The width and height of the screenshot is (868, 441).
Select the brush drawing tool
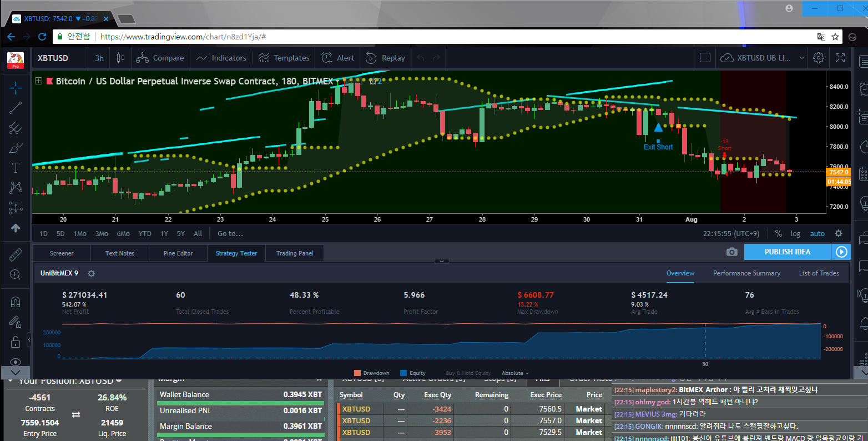coord(16,148)
